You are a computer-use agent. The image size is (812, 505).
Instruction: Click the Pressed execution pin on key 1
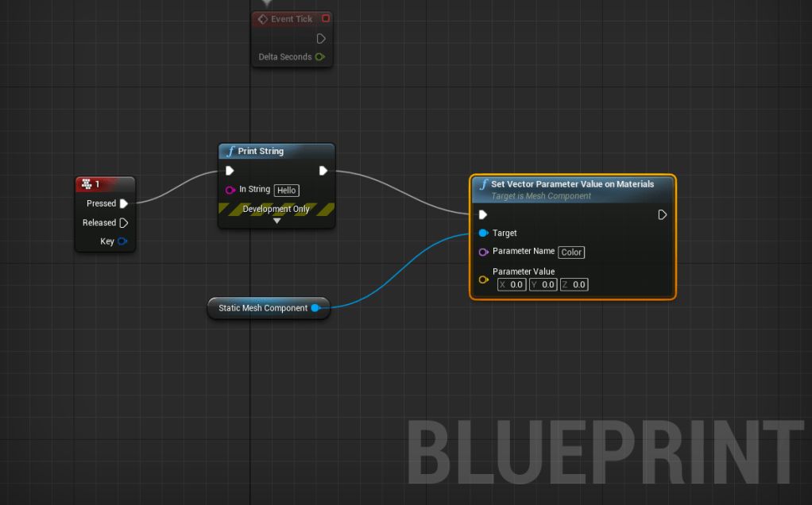click(124, 204)
